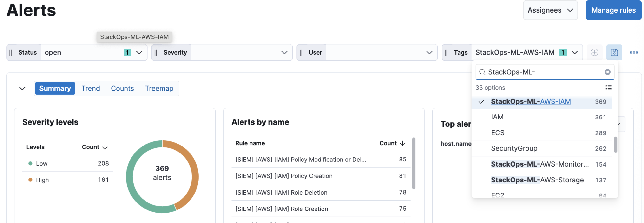Click the orange High severity color dot

click(30, 180)
